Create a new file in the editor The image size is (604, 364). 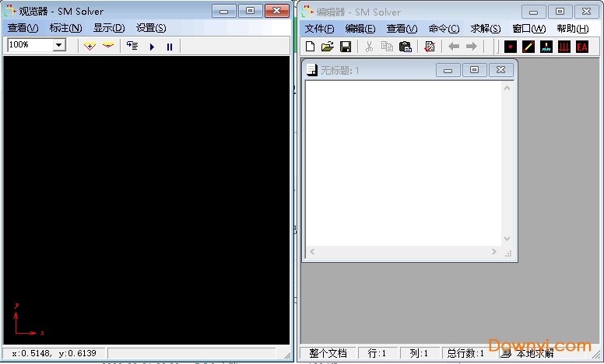tap(311, 47)
